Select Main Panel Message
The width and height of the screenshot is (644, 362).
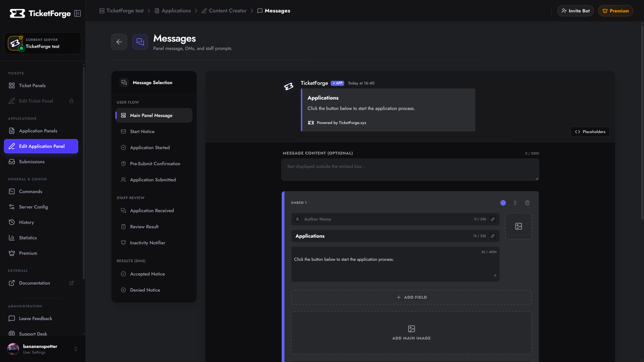[x=154, y=115]
